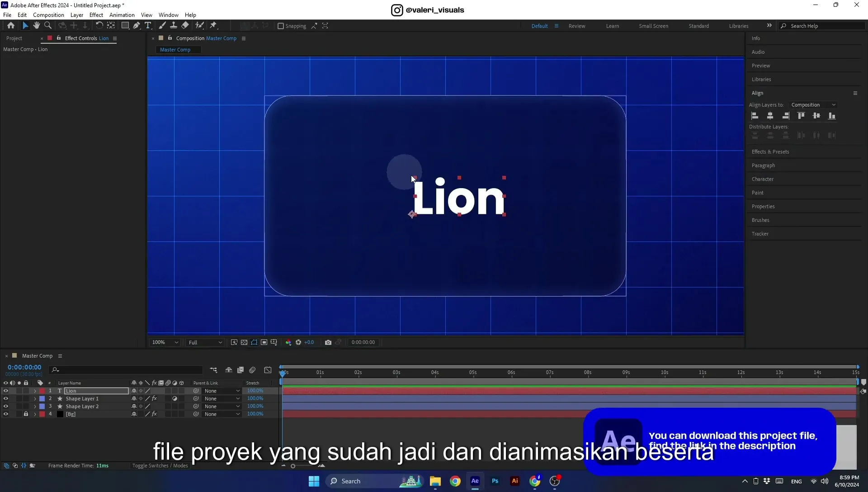Open parent dropdown for Lion layer

(x=222, y=391)
